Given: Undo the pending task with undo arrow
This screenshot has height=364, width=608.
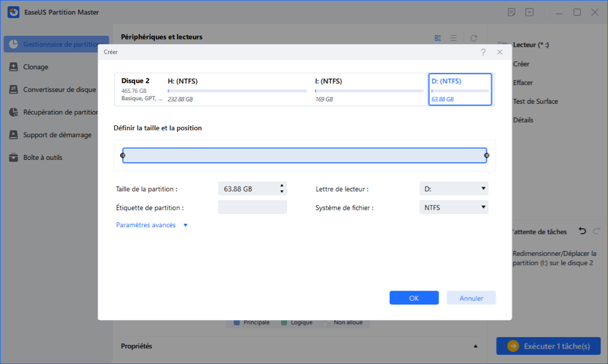Looking at the screenshot, I should (x=582, y=232).
